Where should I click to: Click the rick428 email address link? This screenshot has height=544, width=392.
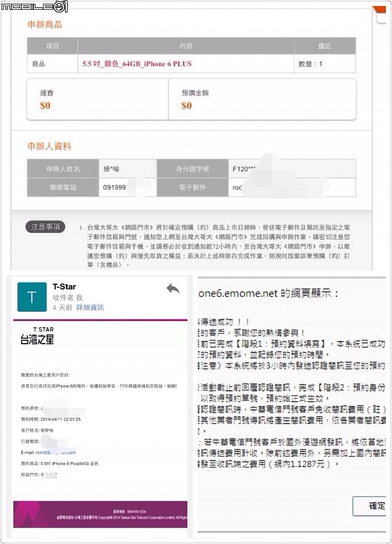point(56,452)
